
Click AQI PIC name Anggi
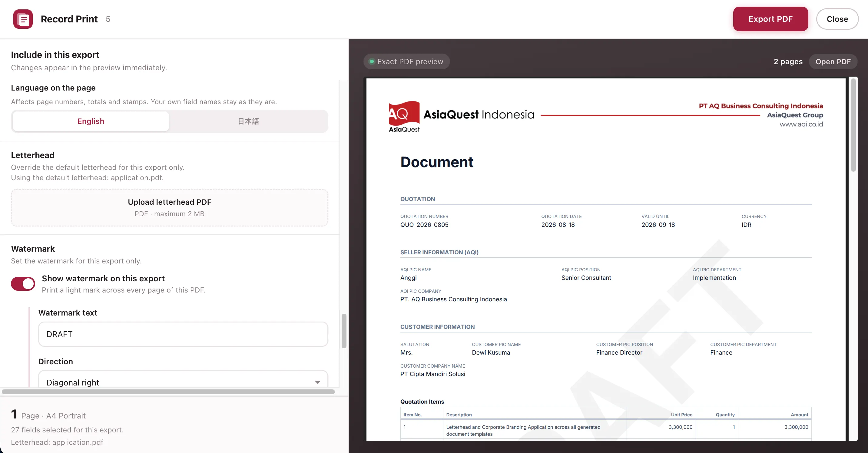pos(408,278)
